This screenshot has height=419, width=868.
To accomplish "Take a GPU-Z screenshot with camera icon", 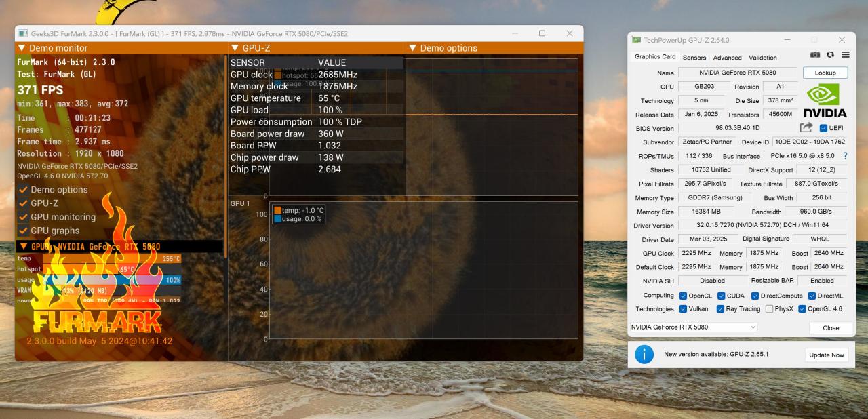I will [x=816, y=54].
